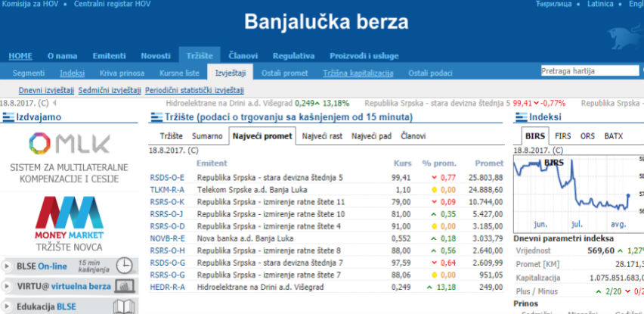Open security TLKM-R-A
The width and height of the screenshot is (644, 314).
coord(167,190)
